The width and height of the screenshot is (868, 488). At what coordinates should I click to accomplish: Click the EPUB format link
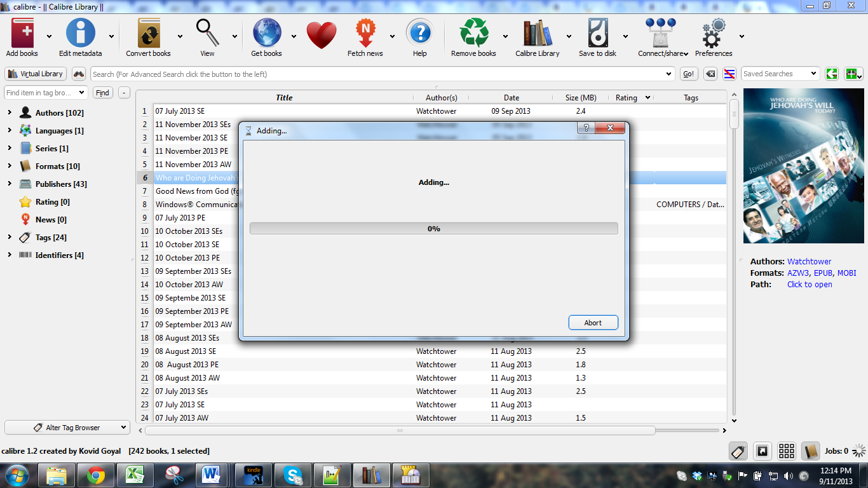(x=823, y=273)
